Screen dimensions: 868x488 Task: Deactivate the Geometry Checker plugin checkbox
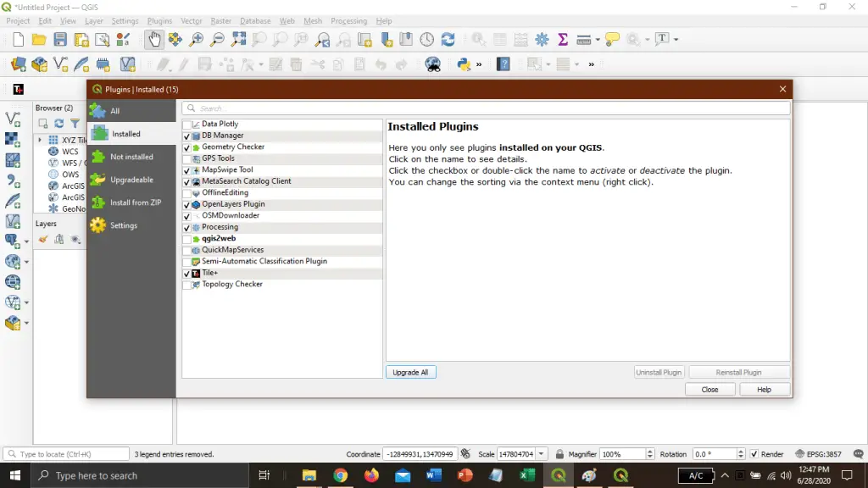(x=187, y=147)
